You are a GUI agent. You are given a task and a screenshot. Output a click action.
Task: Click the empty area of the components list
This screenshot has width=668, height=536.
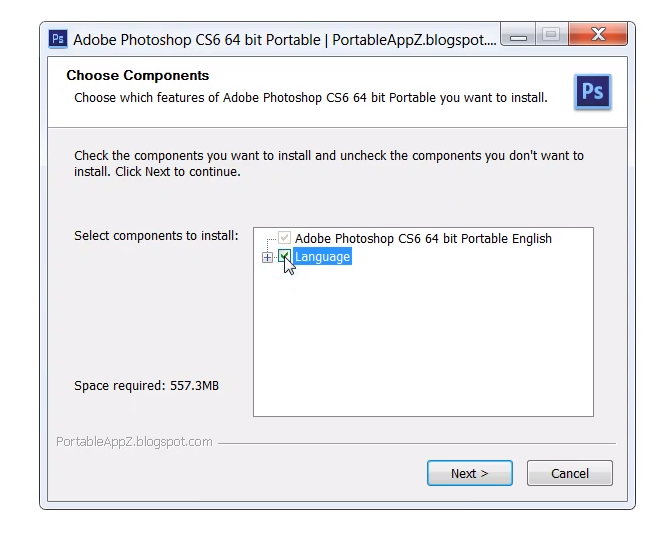pos(423,340)
